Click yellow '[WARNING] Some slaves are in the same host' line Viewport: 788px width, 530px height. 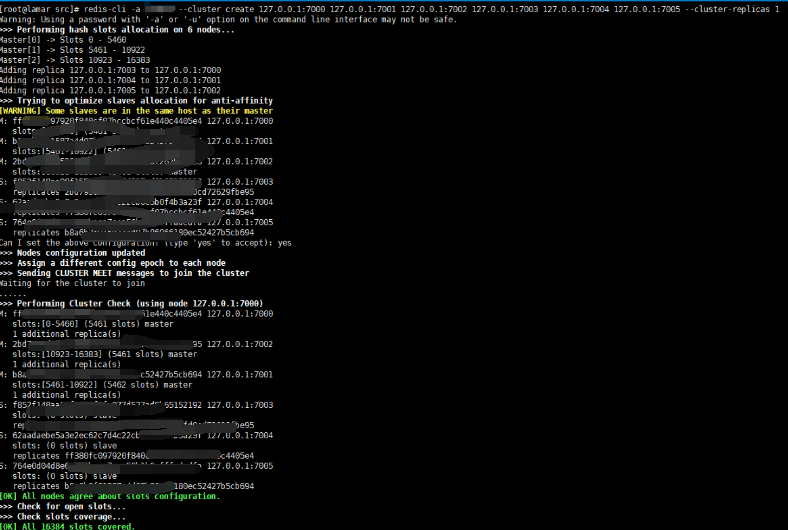click(x=136, y=111)
